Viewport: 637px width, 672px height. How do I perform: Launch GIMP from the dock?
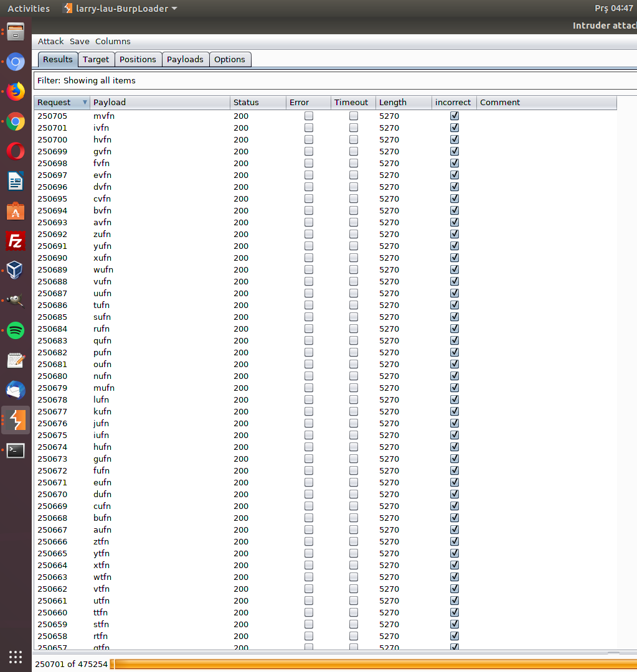click(16, 301)
